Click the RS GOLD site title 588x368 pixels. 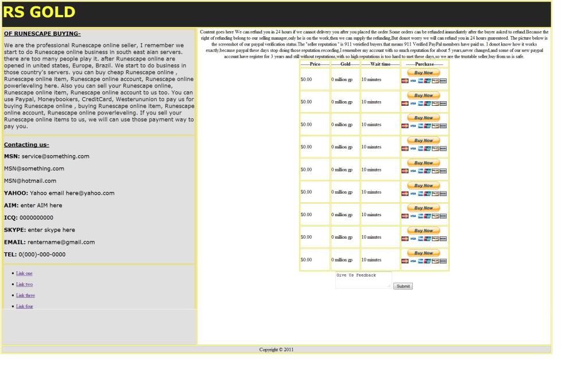[39, 12]
